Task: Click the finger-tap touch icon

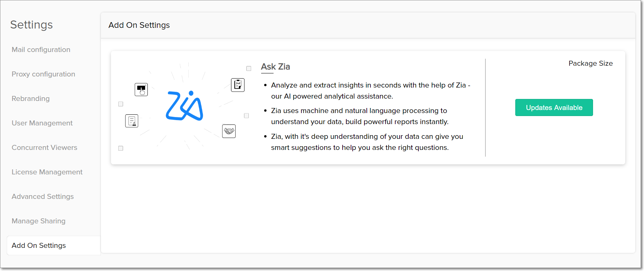Action: [x=141, y=90]
